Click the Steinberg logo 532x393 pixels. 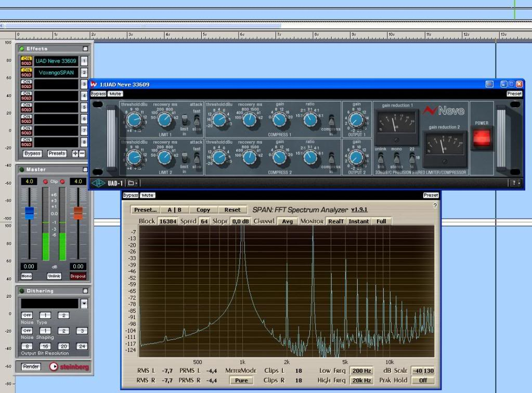tap(69, 367)
